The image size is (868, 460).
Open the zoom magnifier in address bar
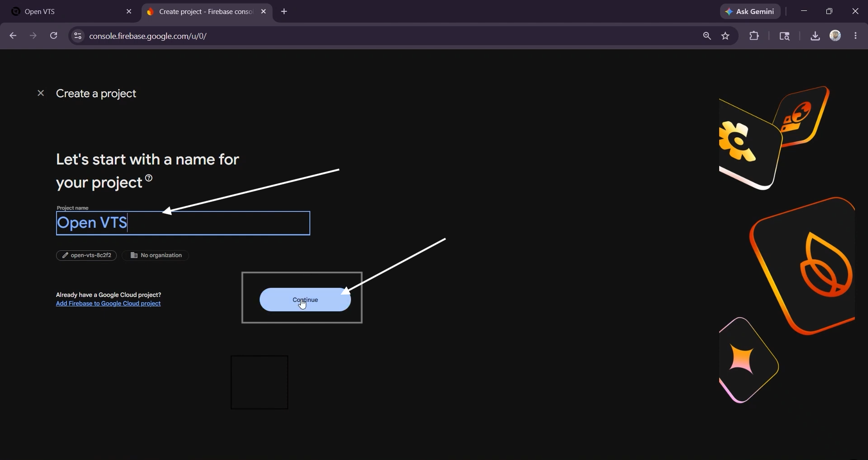707,36
